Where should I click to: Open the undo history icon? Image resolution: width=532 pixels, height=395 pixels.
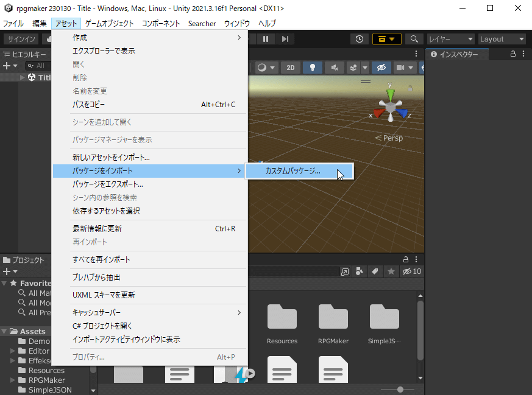tap(360, 39)
